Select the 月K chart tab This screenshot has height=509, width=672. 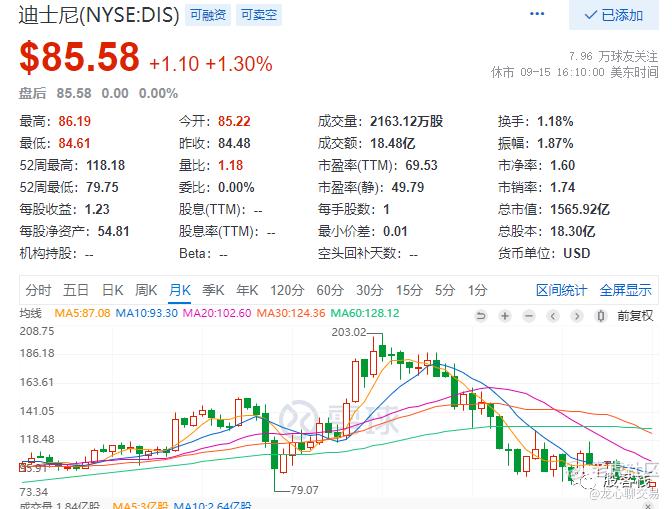tap(180, 290)
